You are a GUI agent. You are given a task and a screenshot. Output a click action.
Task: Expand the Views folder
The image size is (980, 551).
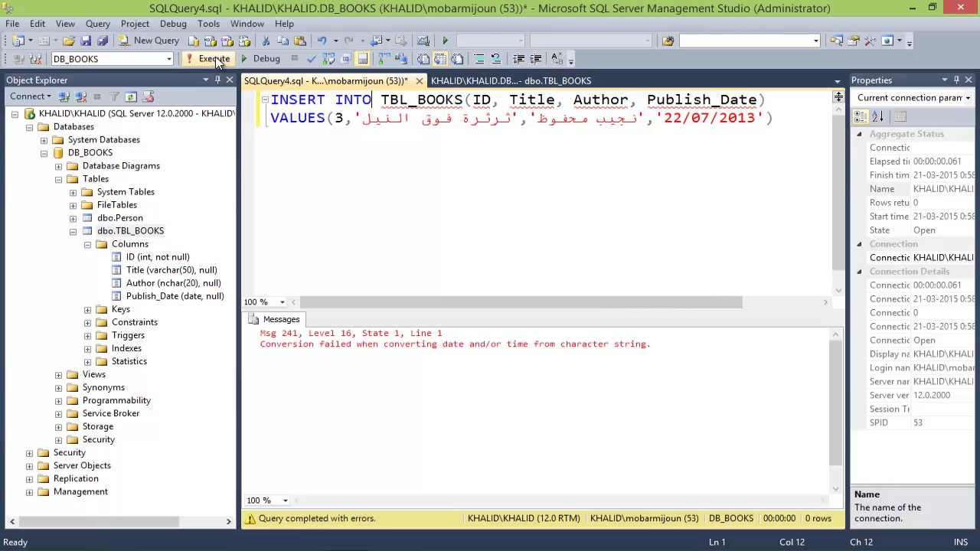[x=58, y=374]
